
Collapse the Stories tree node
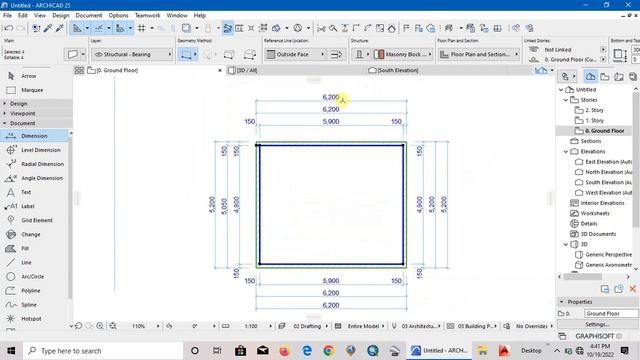566,100
